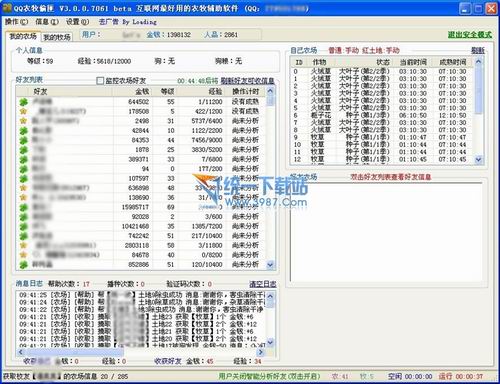Switch to the 我的牧场 tab
Viewport: 500px width, 384px height.
[57, 37]
